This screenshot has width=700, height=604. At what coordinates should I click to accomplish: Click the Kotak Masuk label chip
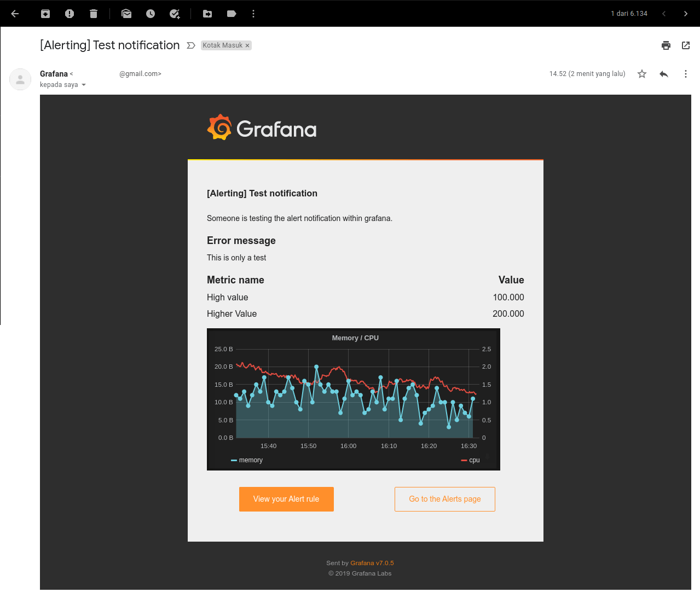click(223, 45)
